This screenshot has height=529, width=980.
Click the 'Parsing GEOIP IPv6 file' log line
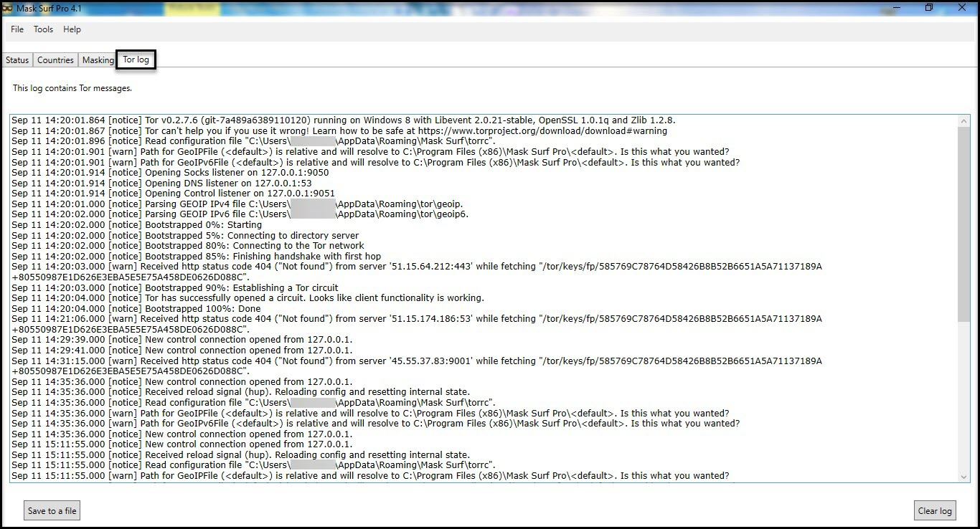coord(240,214)
